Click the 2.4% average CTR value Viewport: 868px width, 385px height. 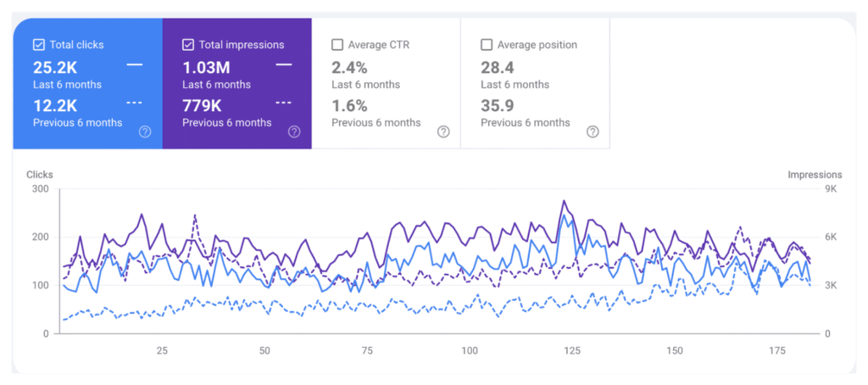click(349, 68)
